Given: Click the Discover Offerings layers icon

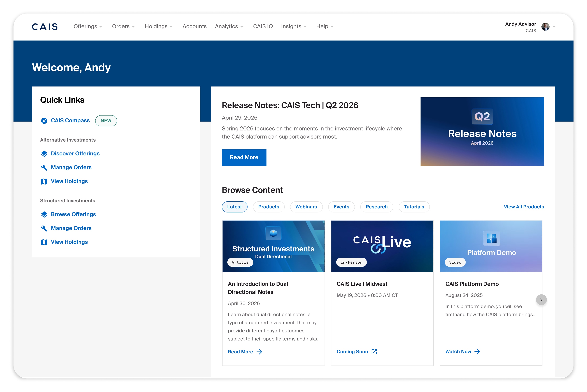Looking at the screenshot, I should click(x=44, y=154).
